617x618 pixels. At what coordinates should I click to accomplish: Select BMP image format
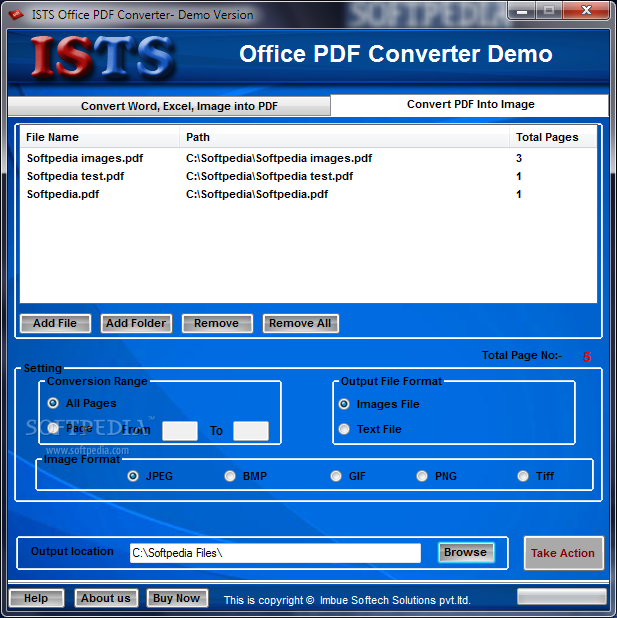pos(230,476)
